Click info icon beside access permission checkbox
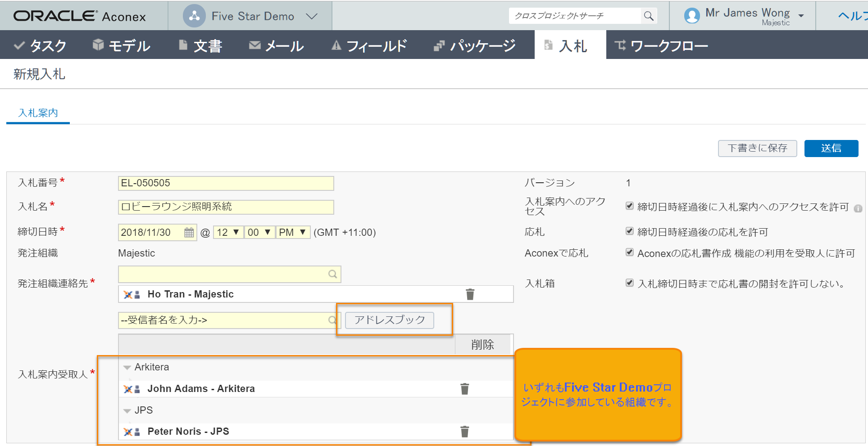Viewport: 868px width, 446px height. point(858,208)
